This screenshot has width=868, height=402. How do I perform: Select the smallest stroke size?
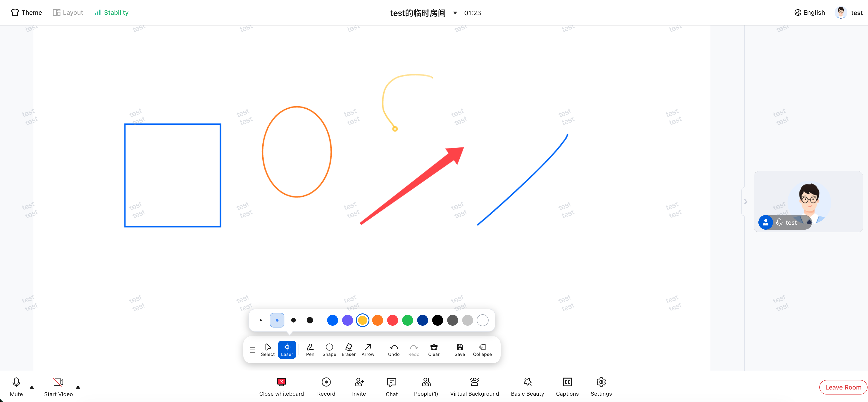click(261, 320)
